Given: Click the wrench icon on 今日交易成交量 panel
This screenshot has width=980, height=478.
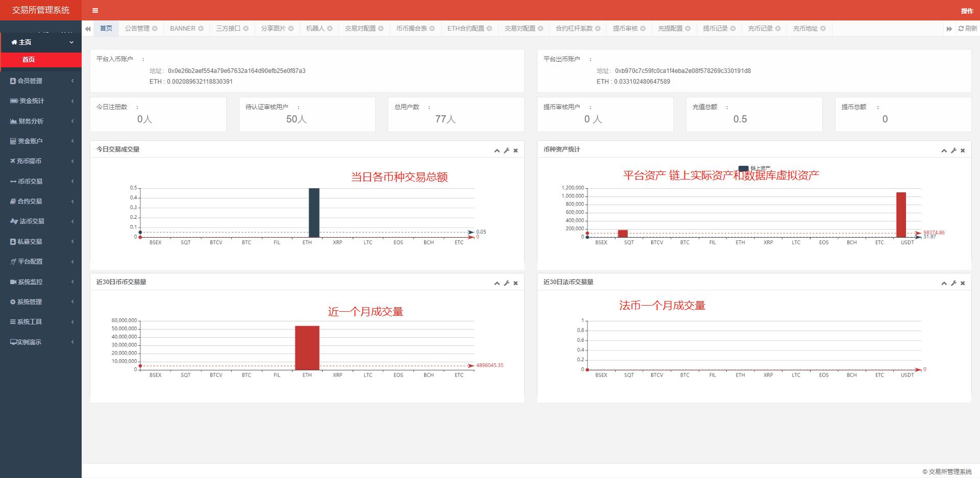Looking at the screenshot, I should tap(506, 150).
